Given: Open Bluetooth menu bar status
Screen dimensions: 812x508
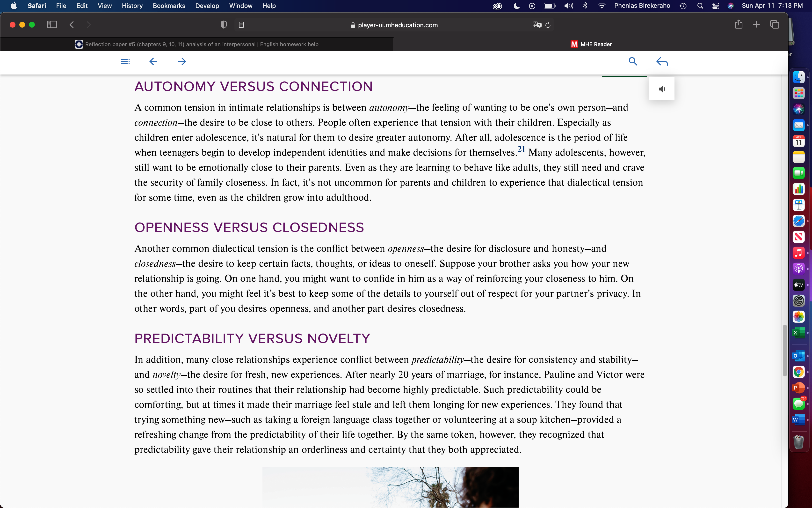Looking at the screenshot, I should point(585,6).
